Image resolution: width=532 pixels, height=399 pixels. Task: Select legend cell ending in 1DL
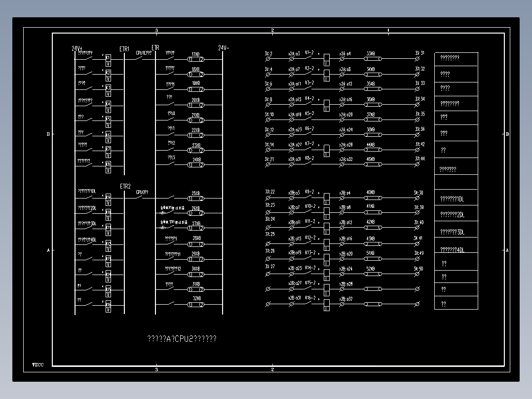point(456,199)
